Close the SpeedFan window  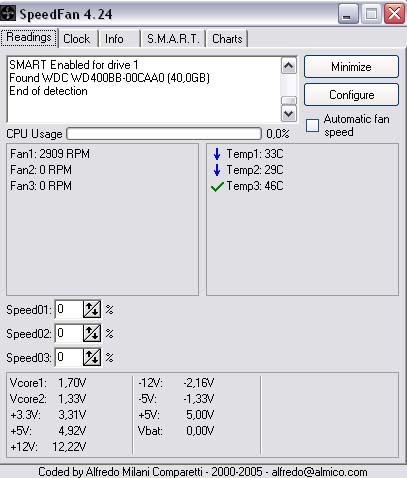[x=395, y=14]
